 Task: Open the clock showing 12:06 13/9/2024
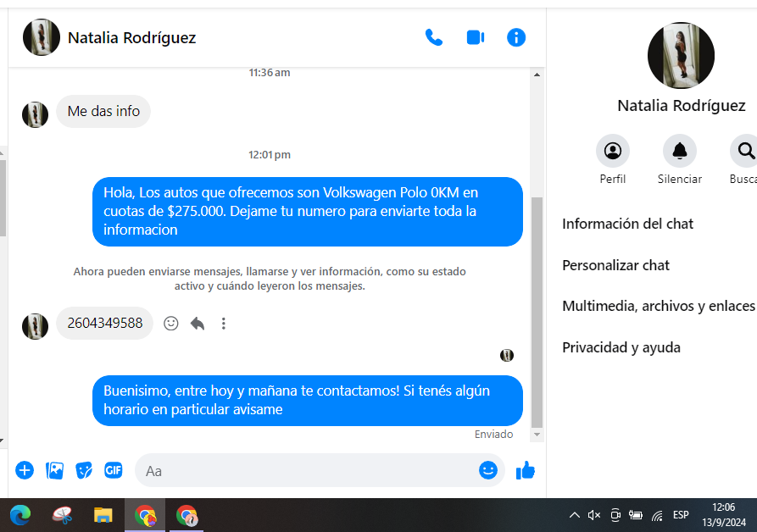click(x=724, y=515)
